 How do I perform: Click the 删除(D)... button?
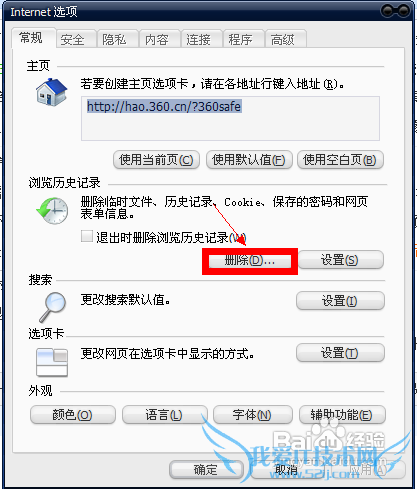(250, 261)
